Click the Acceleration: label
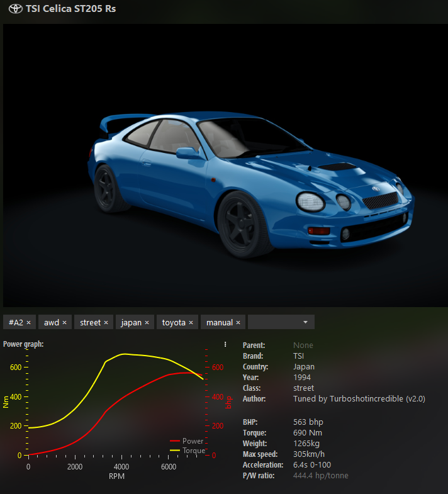 click(263, 465)
